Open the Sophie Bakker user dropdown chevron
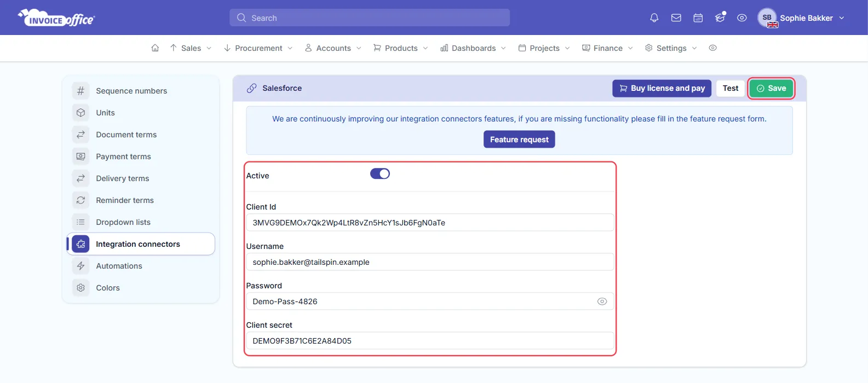 [x=842, y=18]
